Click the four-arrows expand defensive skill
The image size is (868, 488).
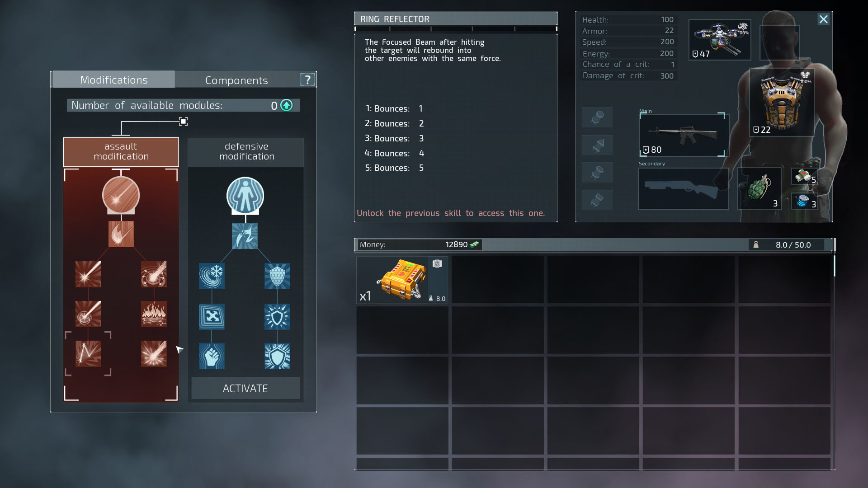[212, 316]
